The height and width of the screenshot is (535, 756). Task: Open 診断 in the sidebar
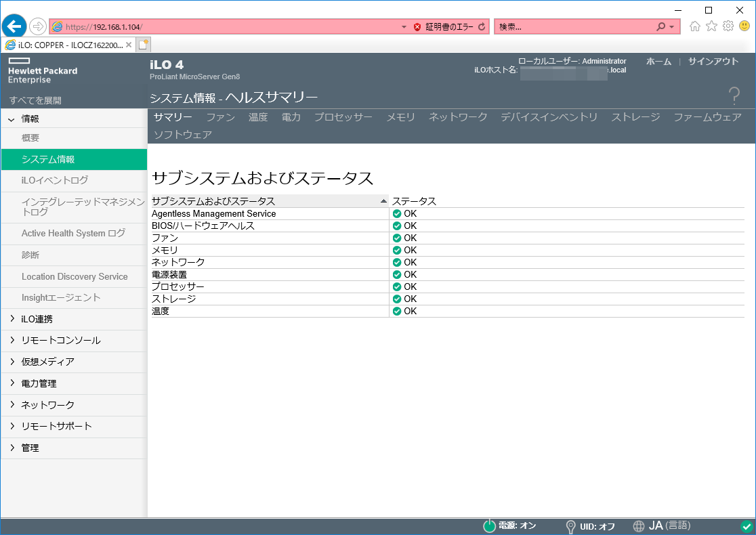coord(75,255)
